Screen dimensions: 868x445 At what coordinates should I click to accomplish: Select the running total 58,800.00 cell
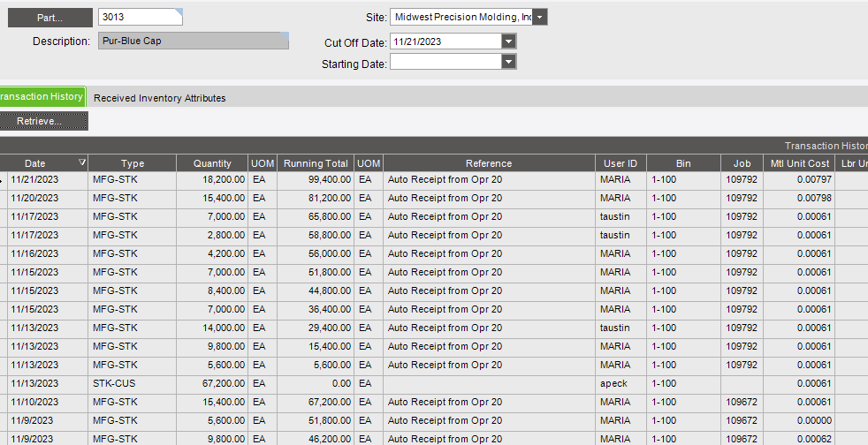coord(316,235)
